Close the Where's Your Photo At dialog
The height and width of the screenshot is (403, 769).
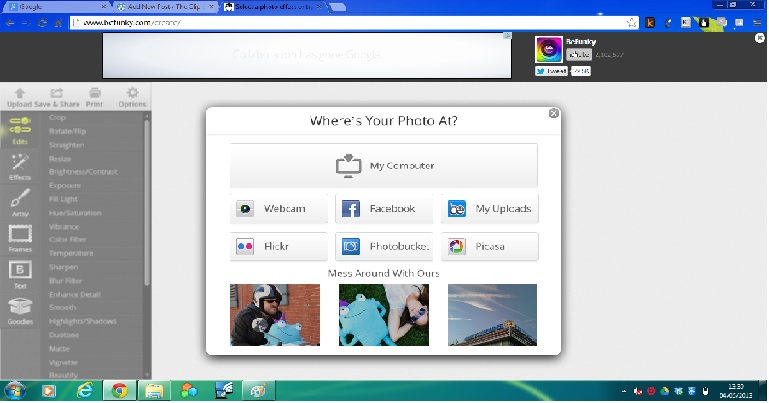point(553,114)
